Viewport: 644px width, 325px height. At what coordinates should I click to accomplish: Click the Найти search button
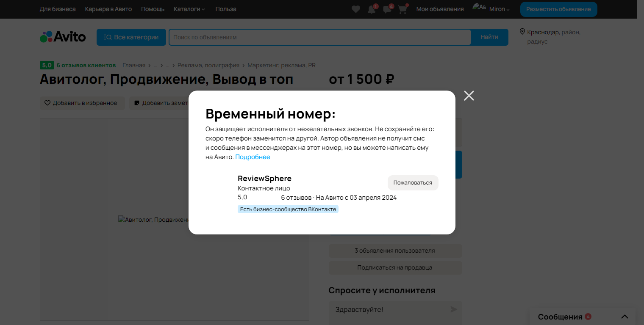(x=489, y=37)
